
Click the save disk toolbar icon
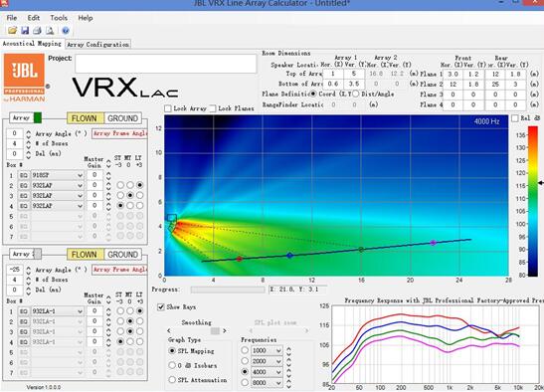[25, 31]
